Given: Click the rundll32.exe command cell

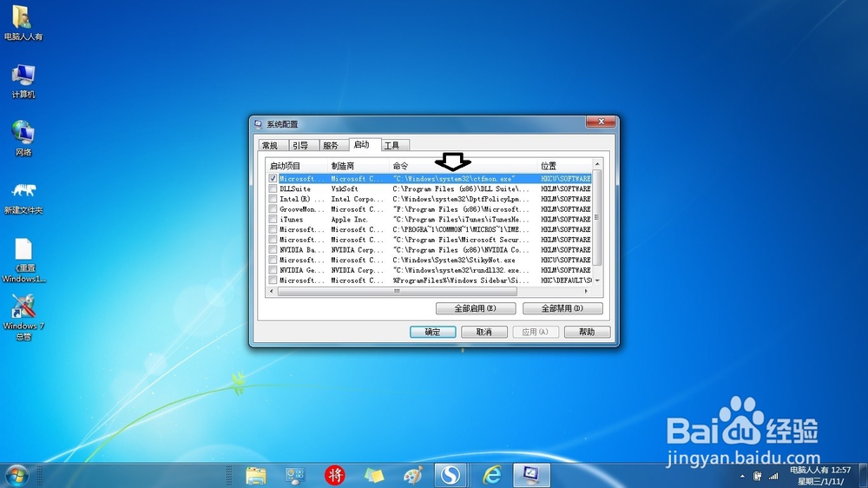Looking at the screenshot, I should [461, 270].
